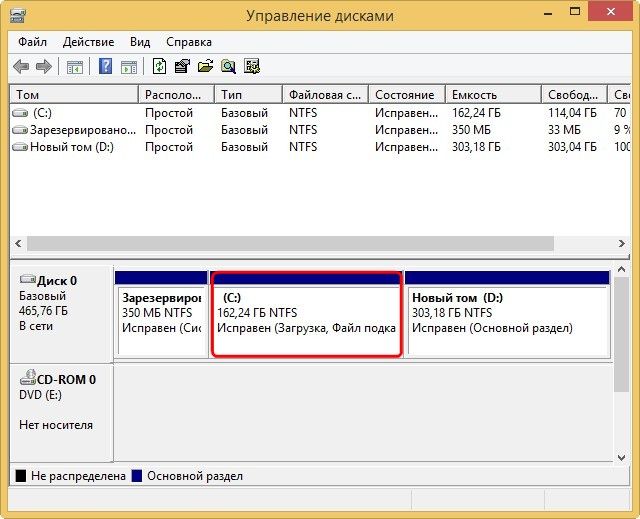The width and height of the screenshot is (640, 519).
Task: Sort by the Тип column header
Action: (x=249, y=95)
